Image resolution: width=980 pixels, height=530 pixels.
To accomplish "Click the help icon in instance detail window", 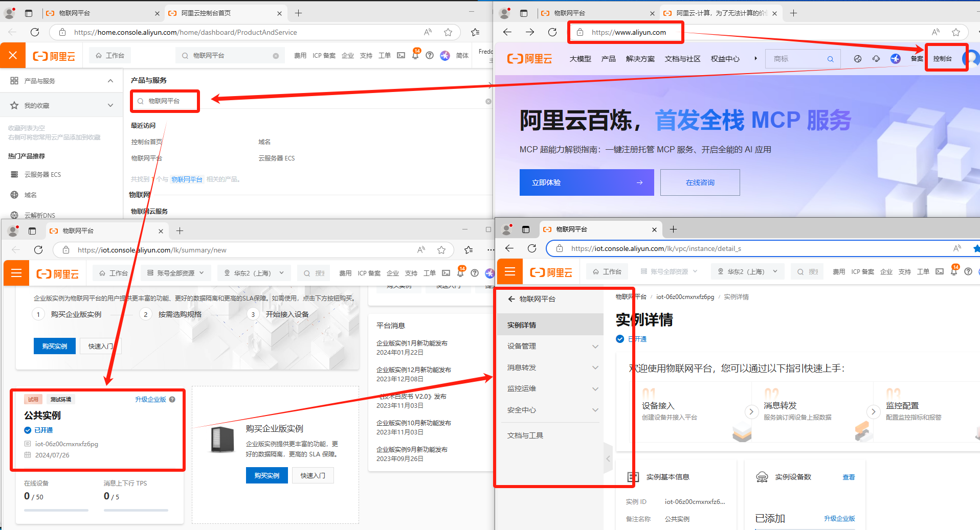I will point(968,271).
